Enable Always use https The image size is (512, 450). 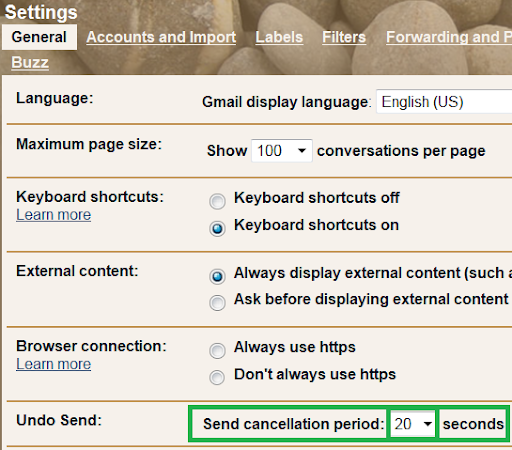(217, 351)
